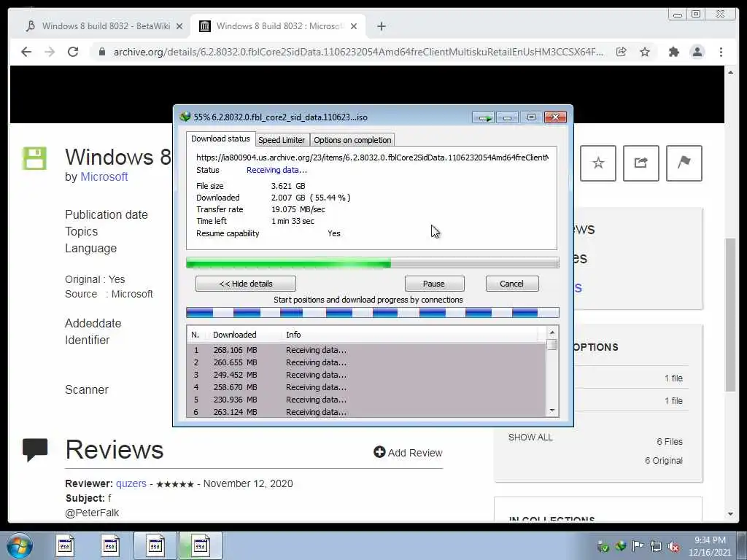Click the IDM globe tray icon
Image resolution: width=747 pixels, height=560 pixels.
click(x=620, y=545)
